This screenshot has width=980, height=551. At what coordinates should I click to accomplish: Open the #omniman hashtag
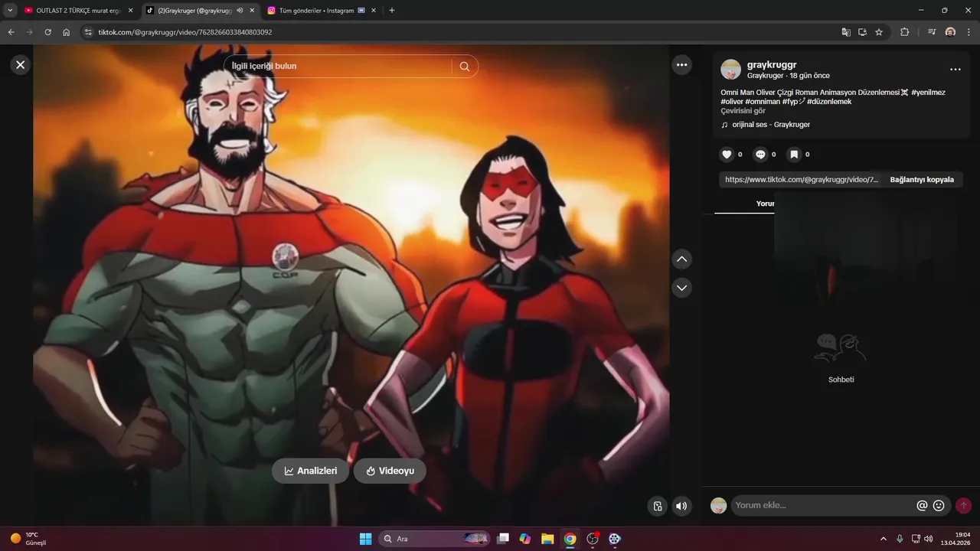pyautogui.click(x=762, y=102)
